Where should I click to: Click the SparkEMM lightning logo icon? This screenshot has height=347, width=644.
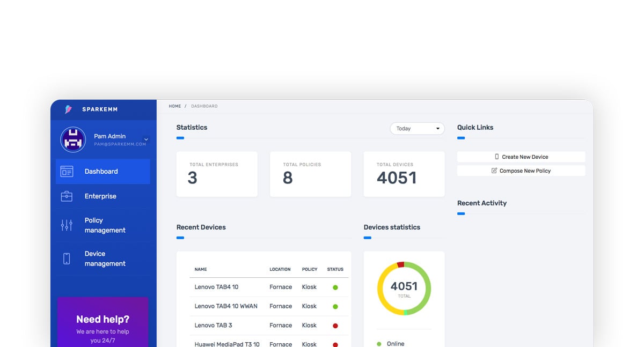tap(68, 109)
